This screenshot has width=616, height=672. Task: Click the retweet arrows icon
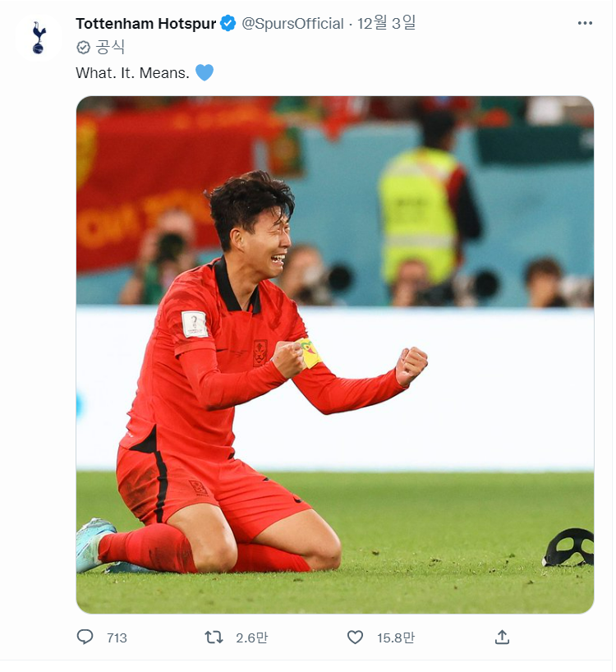(214, 637)
